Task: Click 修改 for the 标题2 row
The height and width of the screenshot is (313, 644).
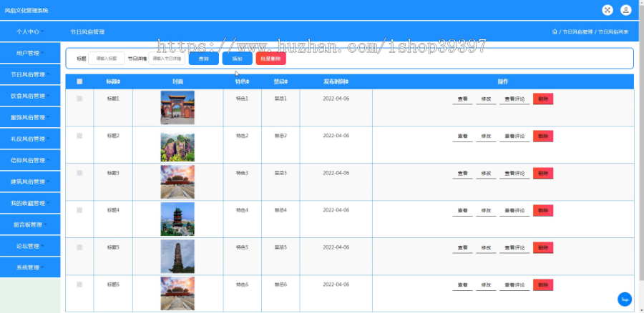Action: coord(486,136)
